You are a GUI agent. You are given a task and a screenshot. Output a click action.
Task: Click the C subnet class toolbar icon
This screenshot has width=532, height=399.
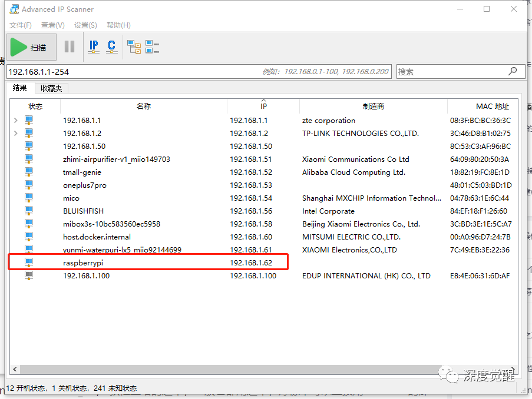[111, 46]
